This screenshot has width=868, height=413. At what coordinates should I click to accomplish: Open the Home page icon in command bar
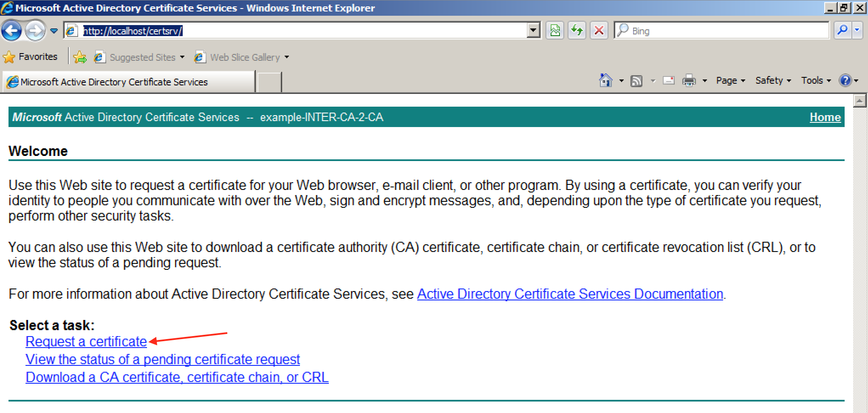pos(605,80)
